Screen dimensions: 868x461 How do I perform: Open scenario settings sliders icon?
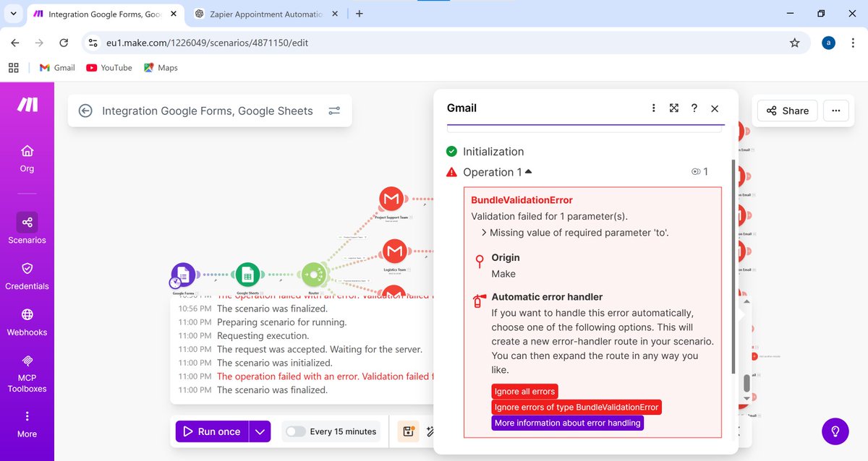pos(334,111)
